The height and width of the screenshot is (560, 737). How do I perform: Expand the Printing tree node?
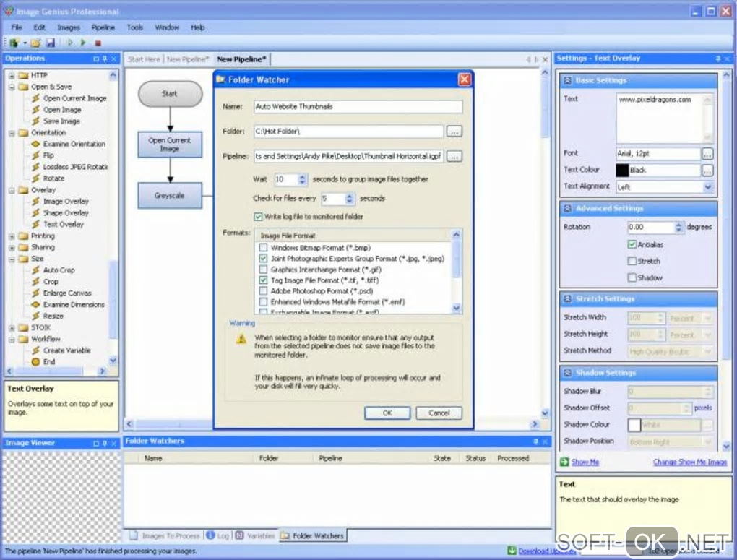(x=12, y=236)
